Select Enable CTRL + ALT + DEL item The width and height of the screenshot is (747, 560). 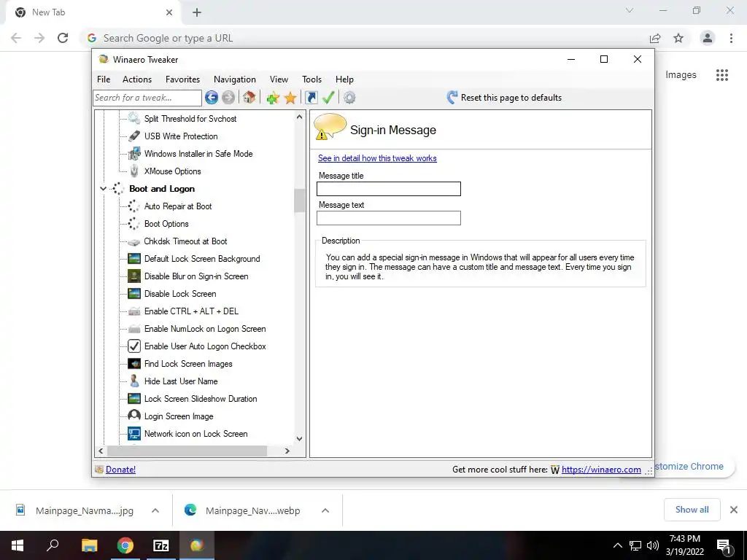coord(192,311)
